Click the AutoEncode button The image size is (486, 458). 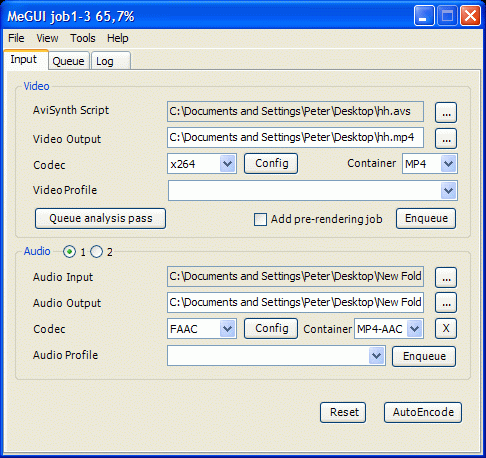coord(423,412)
